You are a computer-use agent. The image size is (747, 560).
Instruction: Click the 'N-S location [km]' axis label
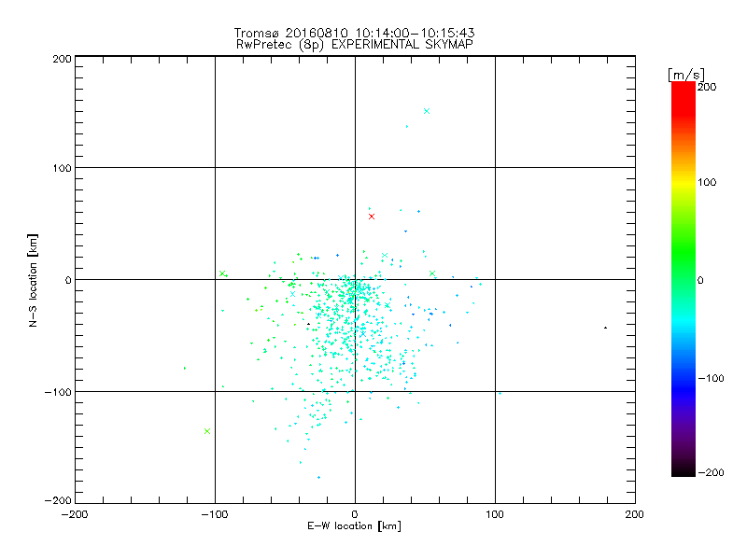[33, 281]
